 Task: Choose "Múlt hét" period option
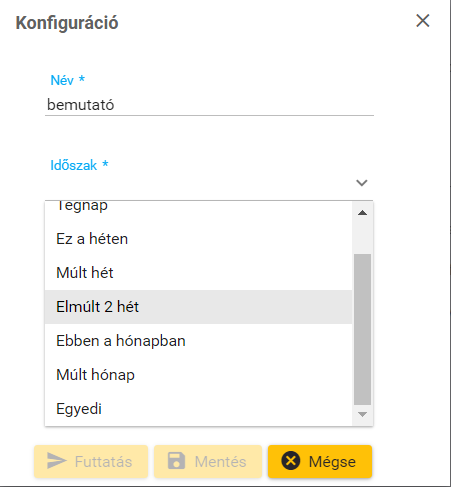(198, 273)
